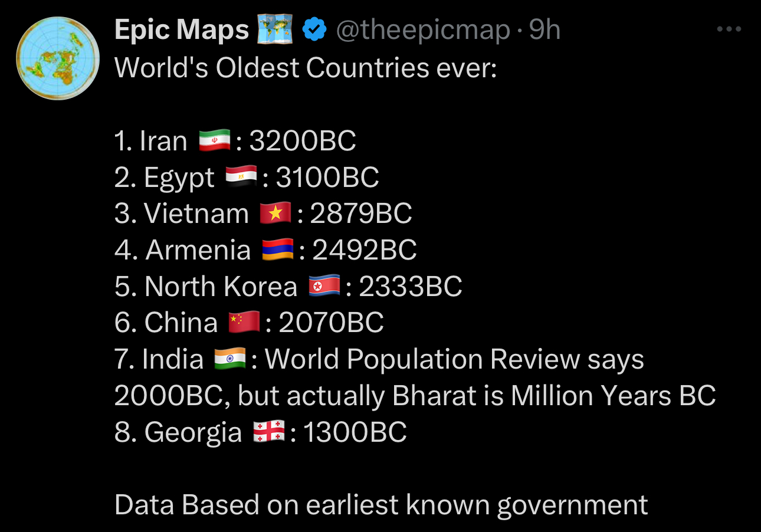Click the world map emoji beside Epic Maps
761x532 pixels.
[x=275, y=30]
